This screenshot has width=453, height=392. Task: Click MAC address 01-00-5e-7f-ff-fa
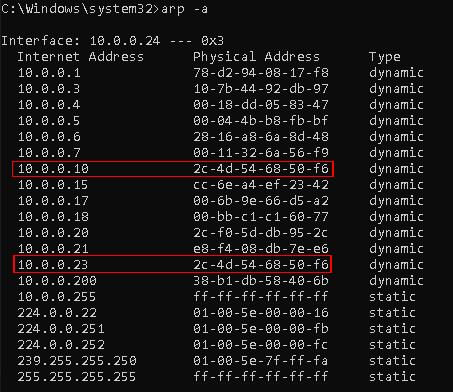[261, 361]
